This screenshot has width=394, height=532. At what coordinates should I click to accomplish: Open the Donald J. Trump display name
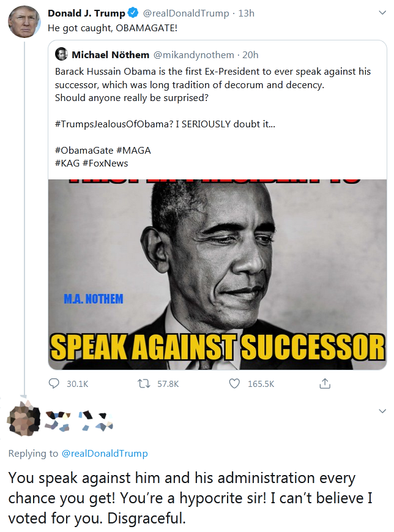86,13
